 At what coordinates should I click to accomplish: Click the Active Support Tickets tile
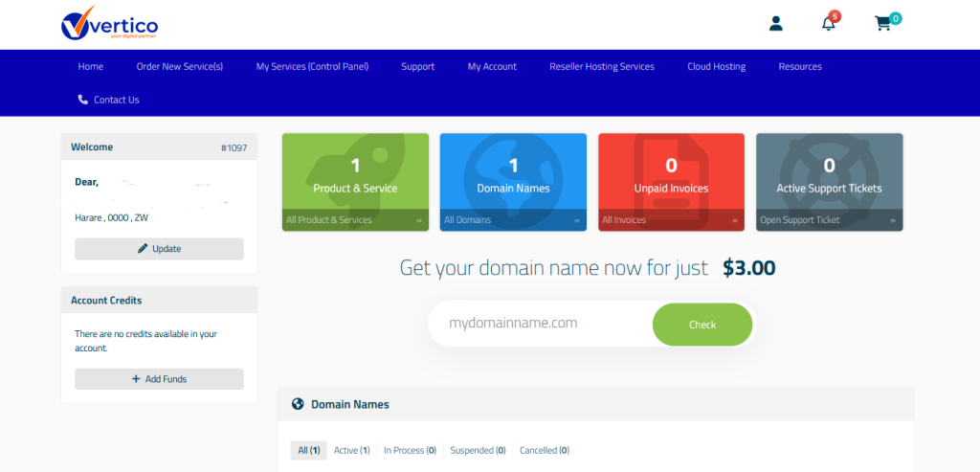click(829, 172)
